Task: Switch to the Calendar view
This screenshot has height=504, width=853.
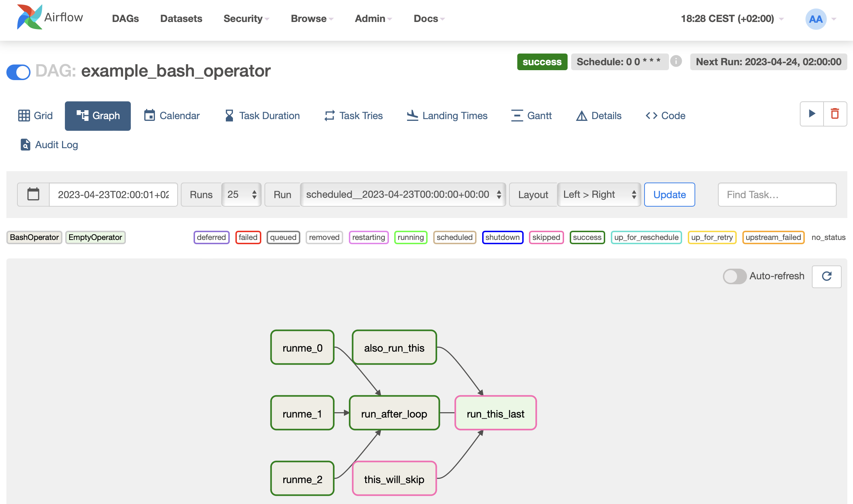Action: 172,116
